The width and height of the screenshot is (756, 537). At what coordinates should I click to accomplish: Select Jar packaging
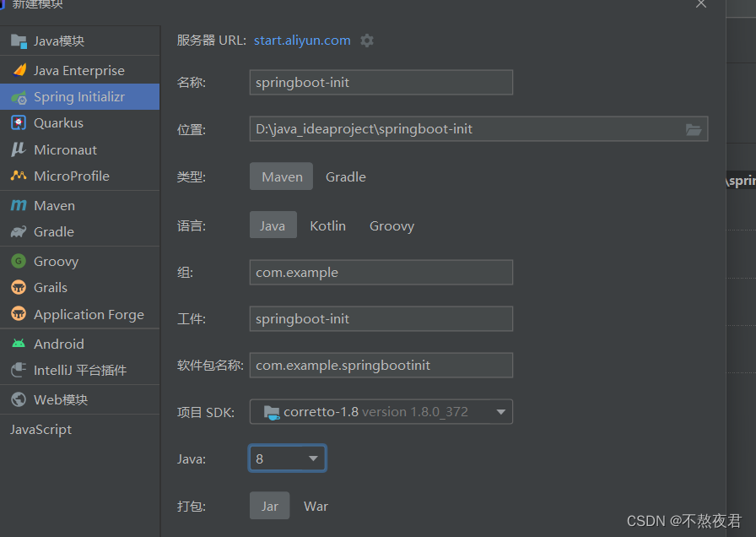point(269,506)
